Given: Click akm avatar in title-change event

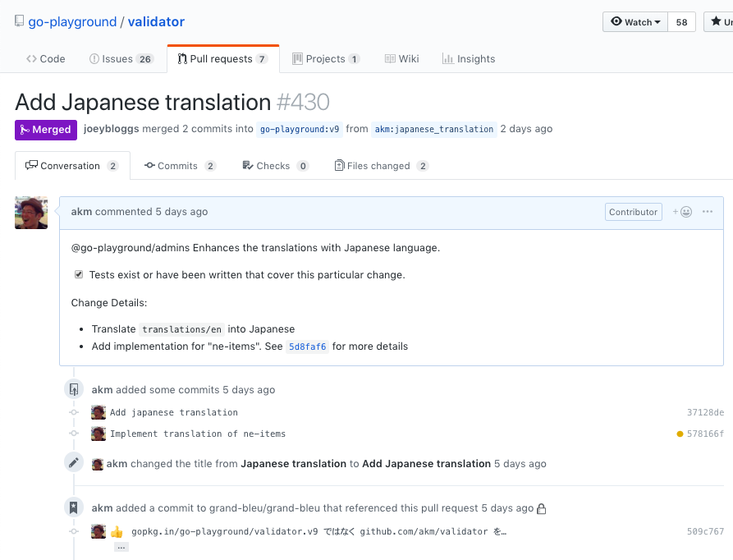Looking at the screenshot, I should coord(97,464).
